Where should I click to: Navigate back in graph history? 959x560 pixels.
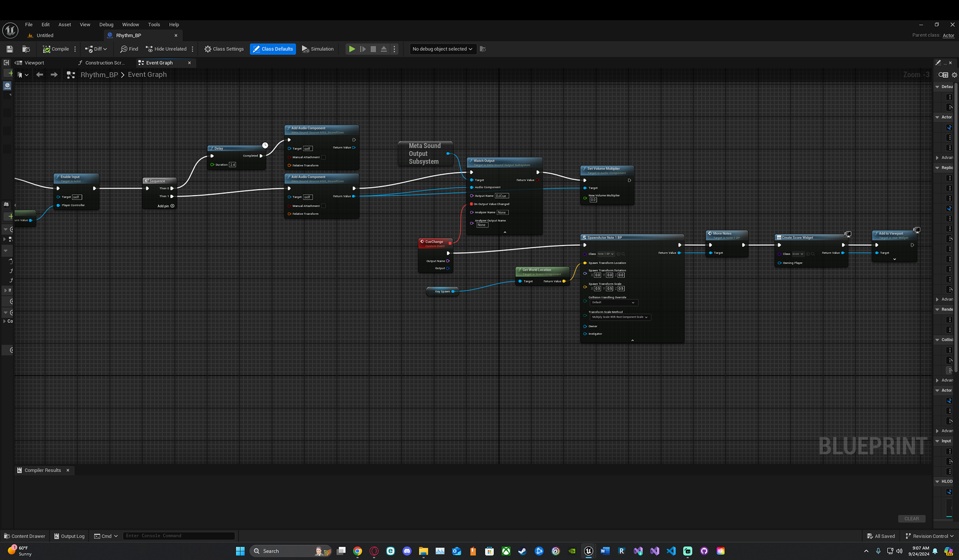pyautogui.click(x=39, y=75)
